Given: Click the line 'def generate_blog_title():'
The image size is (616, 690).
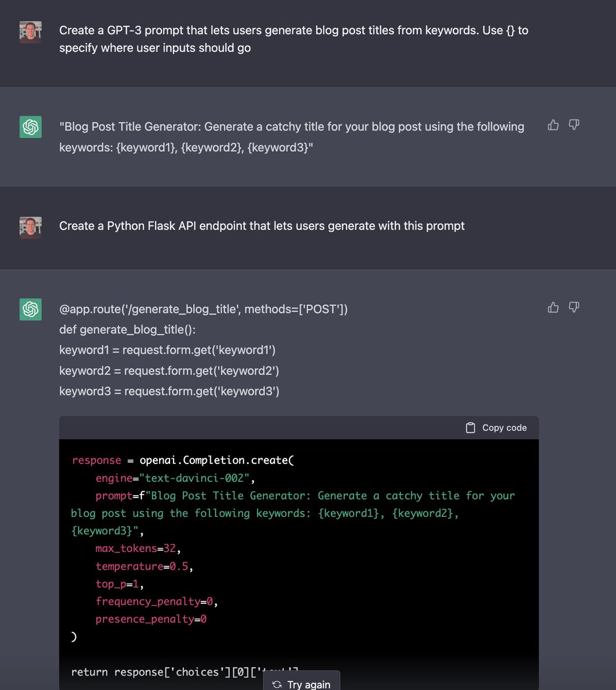Looking at the screenshot, I should tap(128, 329).
